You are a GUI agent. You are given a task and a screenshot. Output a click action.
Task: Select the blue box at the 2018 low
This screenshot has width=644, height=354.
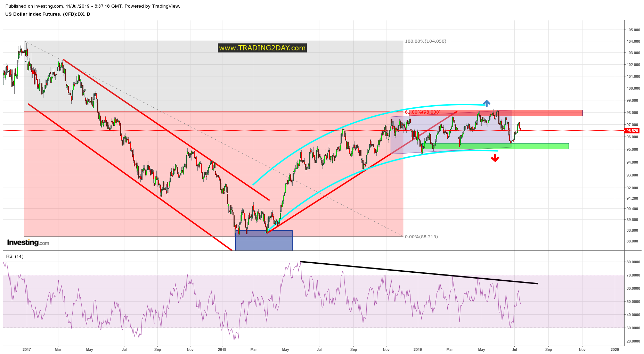coord(264,240)
